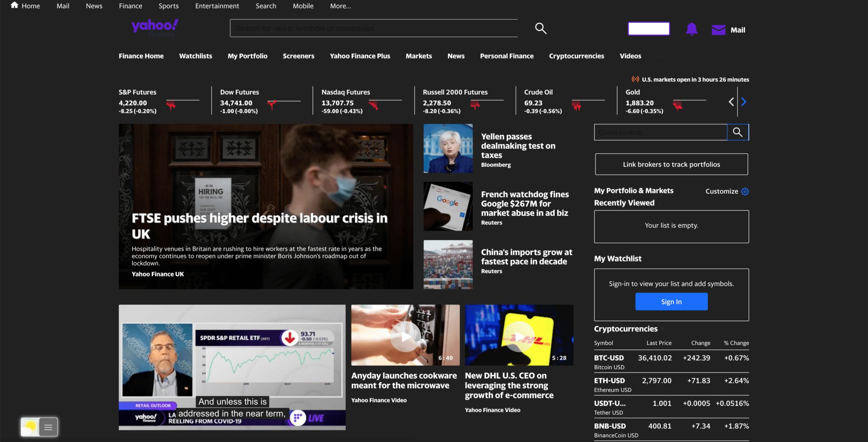Image resolution: width=868 pixels, height=442 pixels.
Task: Open notifications via the bell icon
Action: point(692,29)
